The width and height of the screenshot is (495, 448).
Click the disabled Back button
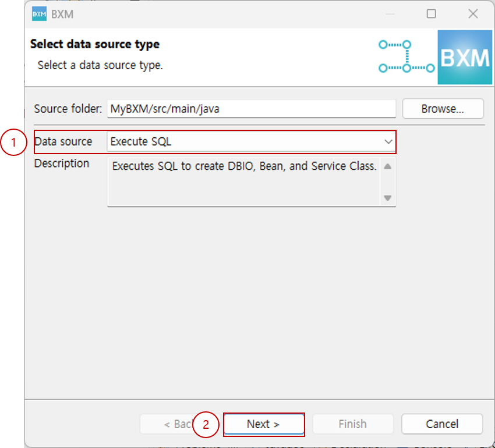[175, 424]
